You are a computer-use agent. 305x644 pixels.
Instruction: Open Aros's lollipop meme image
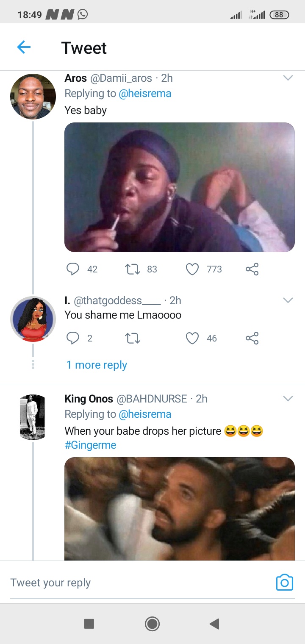tap(179, 187)
